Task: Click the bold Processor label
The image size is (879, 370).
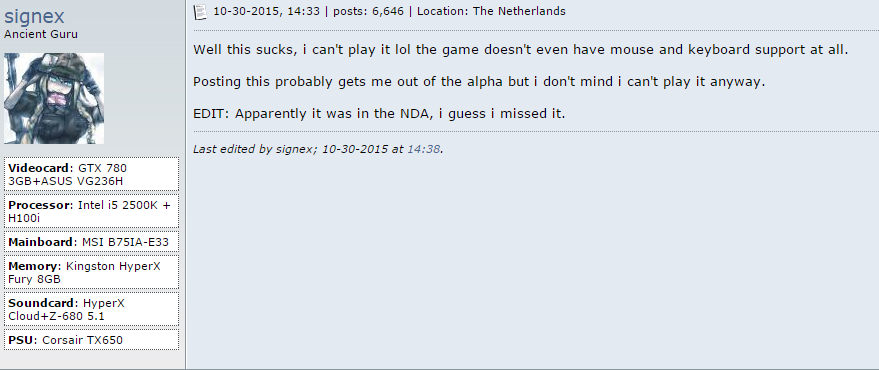Action: (40, 205)
